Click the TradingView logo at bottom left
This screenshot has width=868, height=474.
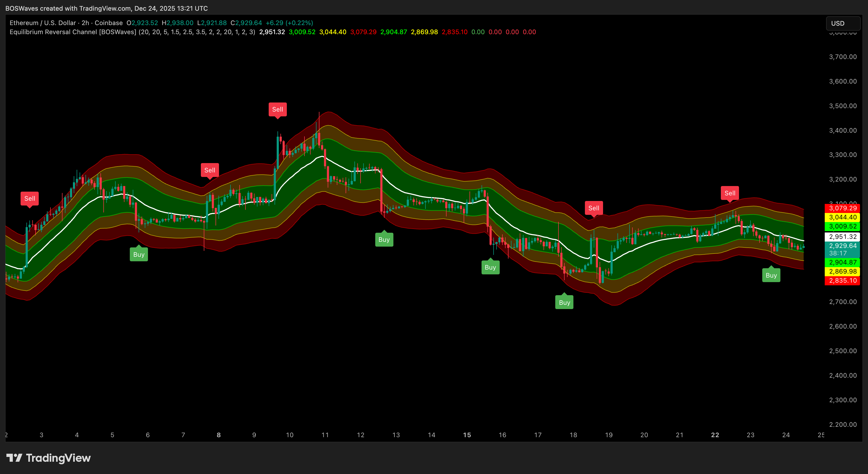tap(48, 458)
